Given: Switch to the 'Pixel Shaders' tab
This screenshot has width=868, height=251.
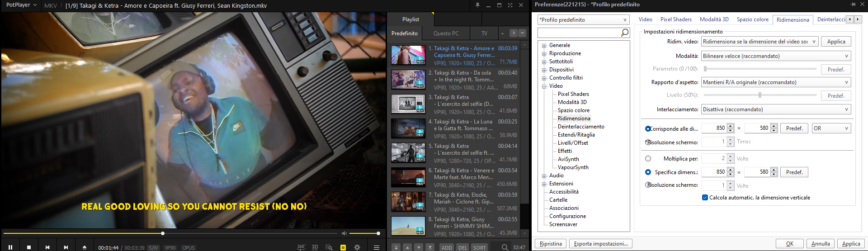Looking at the screenshot, I should 676,19.
